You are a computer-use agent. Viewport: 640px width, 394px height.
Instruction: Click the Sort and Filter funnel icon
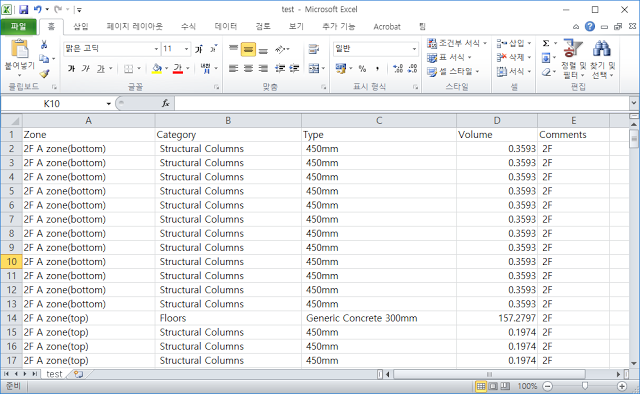point(573,48)
